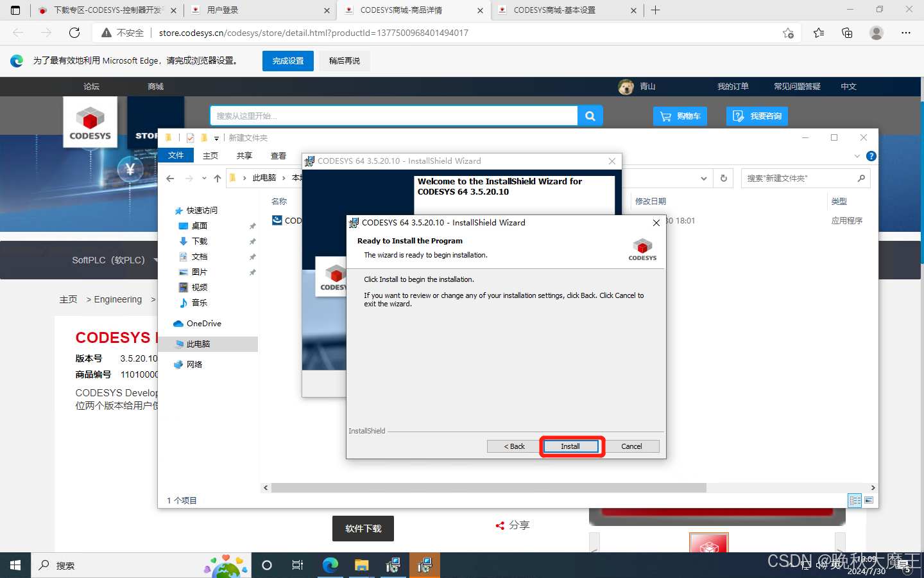Open the 商城 link in site header
This screenshot has width=924, height=578.
155,87
